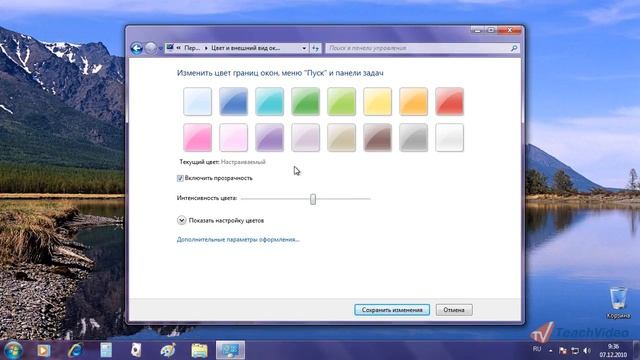Open the notepad-like document taskbar icon
The width and height of the screenshot is (640, 360).
[106, 350]
